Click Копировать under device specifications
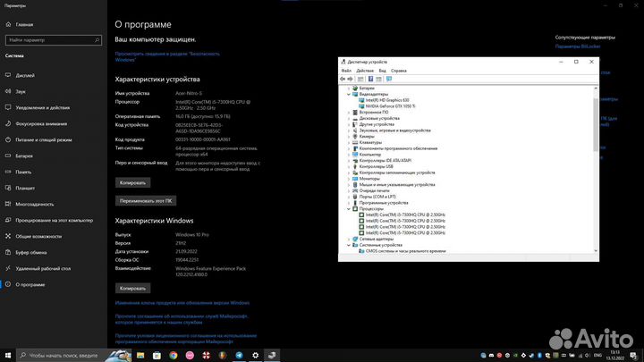 point(132,182)
